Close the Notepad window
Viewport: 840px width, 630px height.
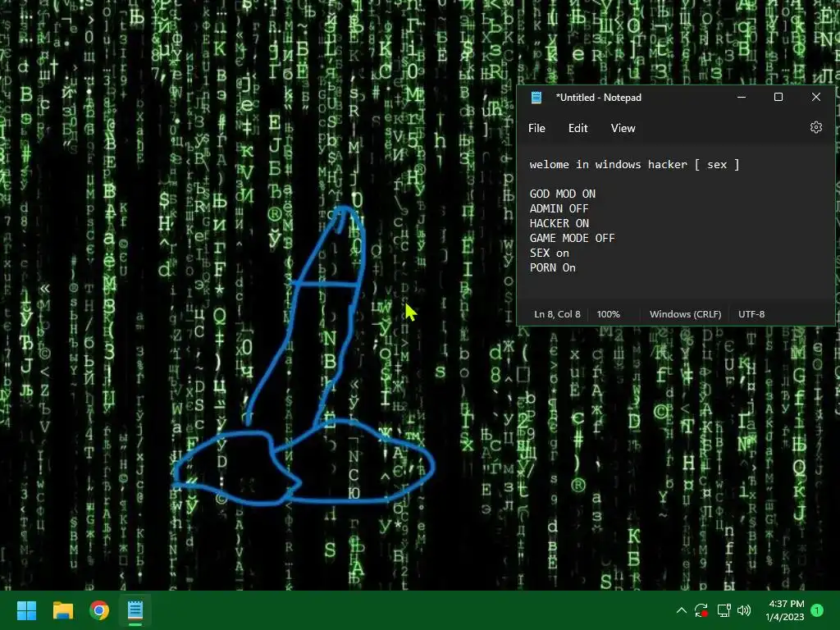click(x=815, y=97)
